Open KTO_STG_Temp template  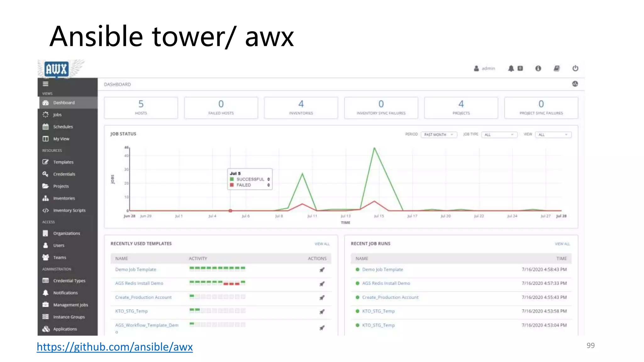click(x=131, y=311)
